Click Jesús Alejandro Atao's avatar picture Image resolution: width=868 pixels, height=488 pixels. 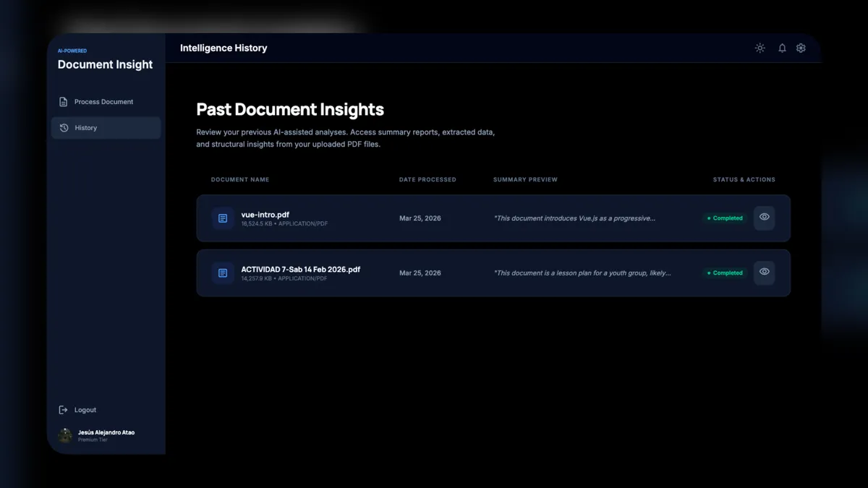point(64,435)
